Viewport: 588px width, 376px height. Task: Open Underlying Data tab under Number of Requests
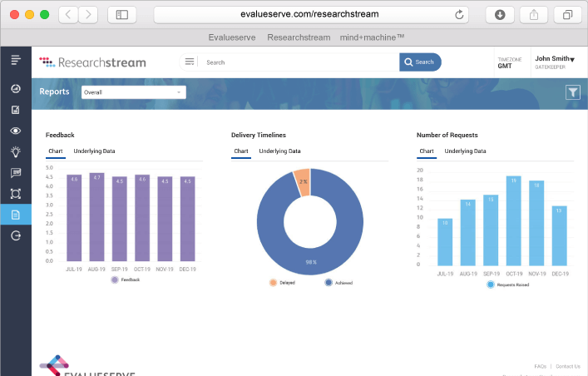(x=465, y=151)
